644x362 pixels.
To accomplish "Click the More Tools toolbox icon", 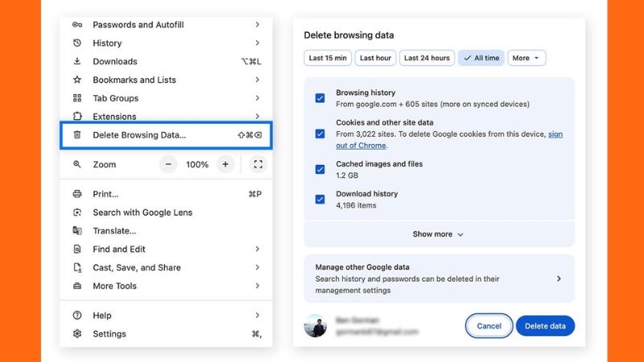I will [77, 286].
